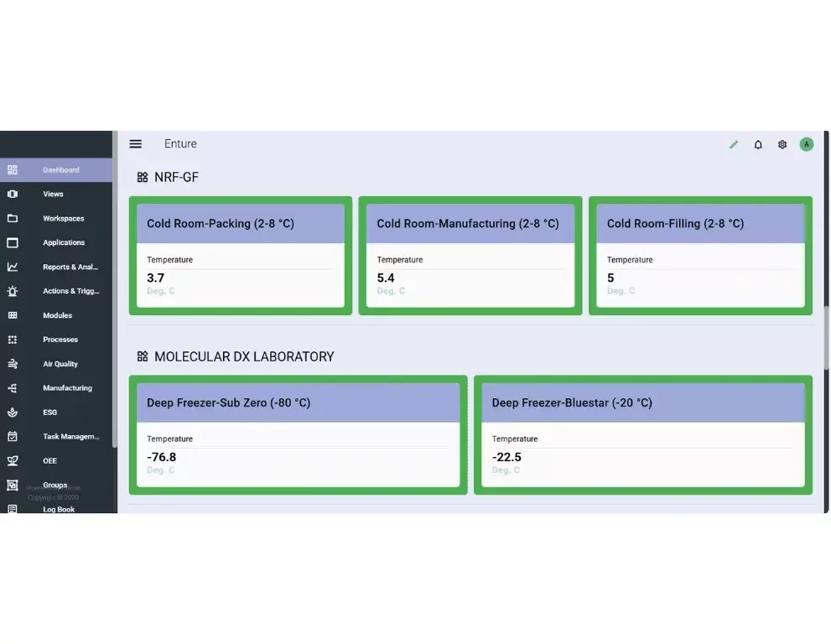
Task: Toggle the sidebar with the hamburger icon
Action: pos(136,143)
